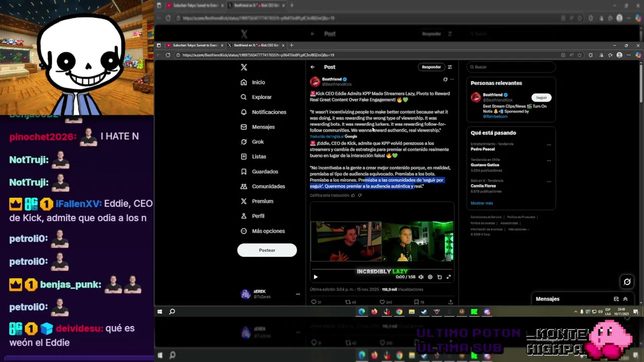Open the floating Grok button

pos(627,282)
